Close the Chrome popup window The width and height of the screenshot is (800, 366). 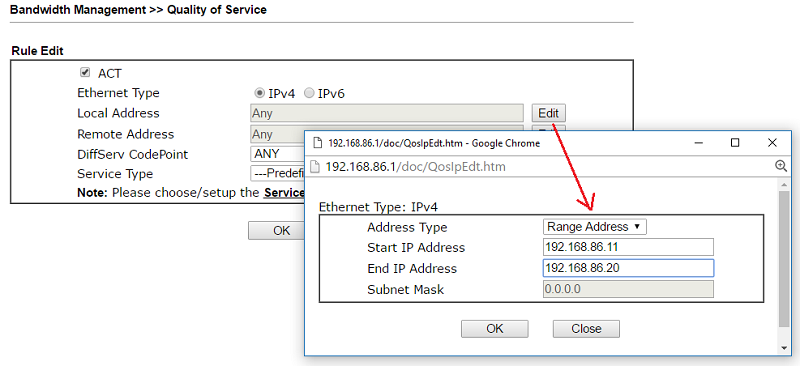click(x=772, y=143)
